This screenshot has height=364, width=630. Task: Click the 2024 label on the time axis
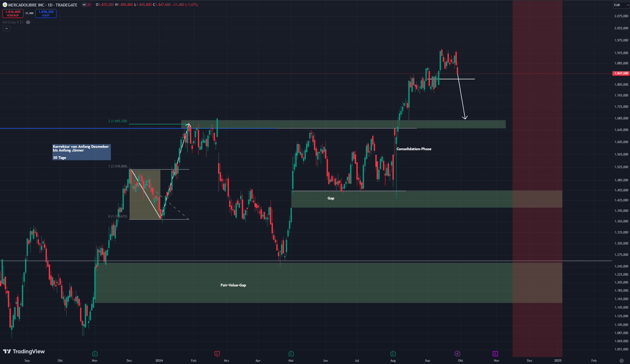pyautogui.click(x=159, y=360)
